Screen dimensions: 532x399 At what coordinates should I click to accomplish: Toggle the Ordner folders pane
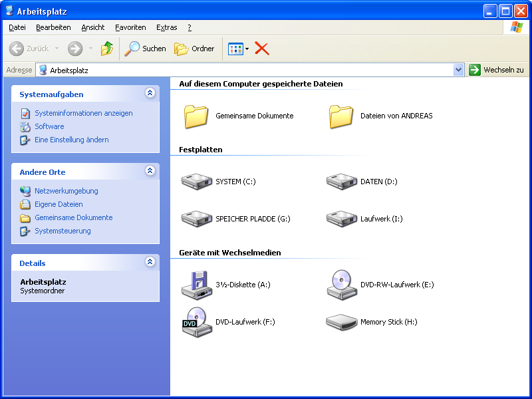(194, 49)
